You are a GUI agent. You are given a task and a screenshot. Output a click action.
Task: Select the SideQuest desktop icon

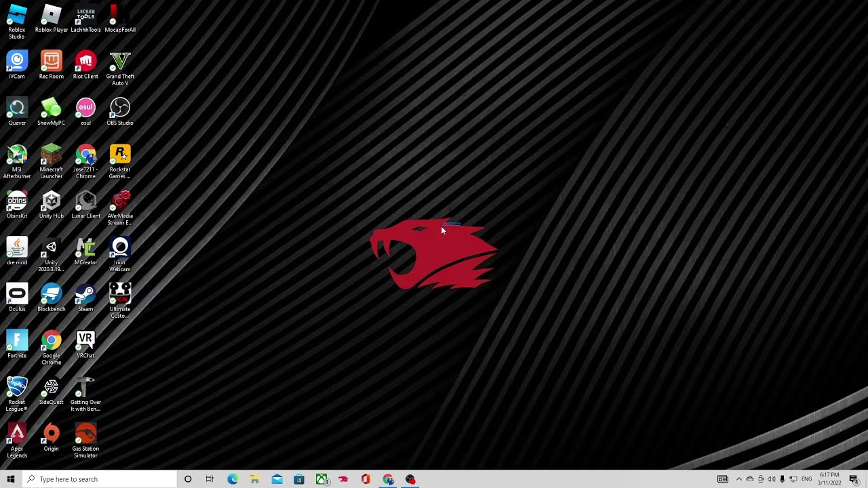[52, 391]
